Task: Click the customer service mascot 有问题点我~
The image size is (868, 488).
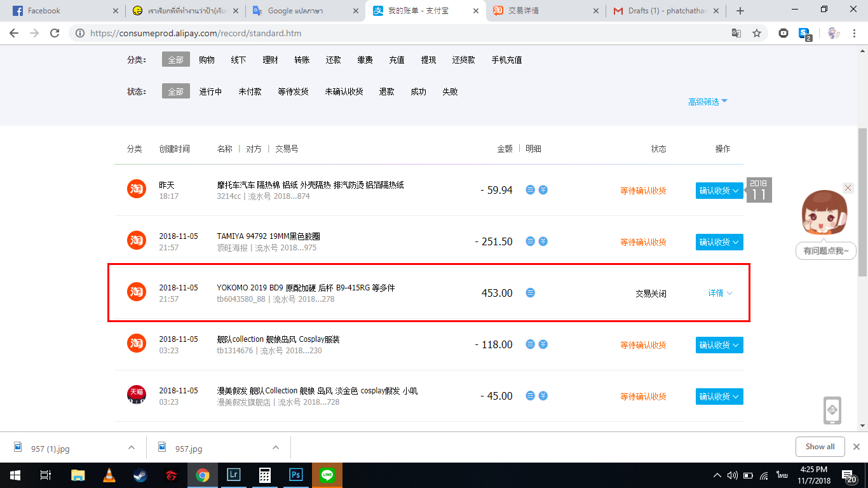Action: (x=825, y=224)
